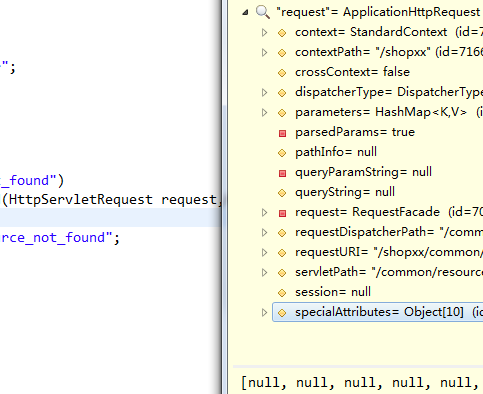Screen dimensions: 483x394
Task: Select the requestDispatcherPath row
Action: pos(389,232)
